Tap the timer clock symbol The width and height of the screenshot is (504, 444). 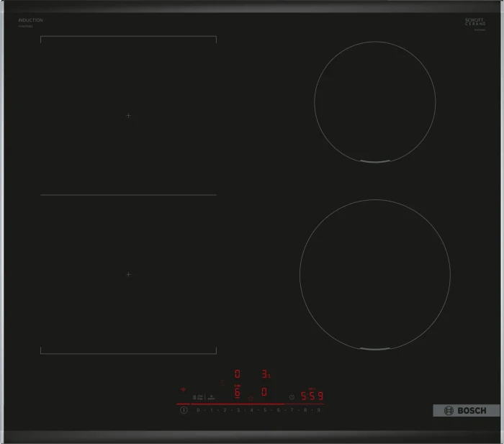(292, 397)
